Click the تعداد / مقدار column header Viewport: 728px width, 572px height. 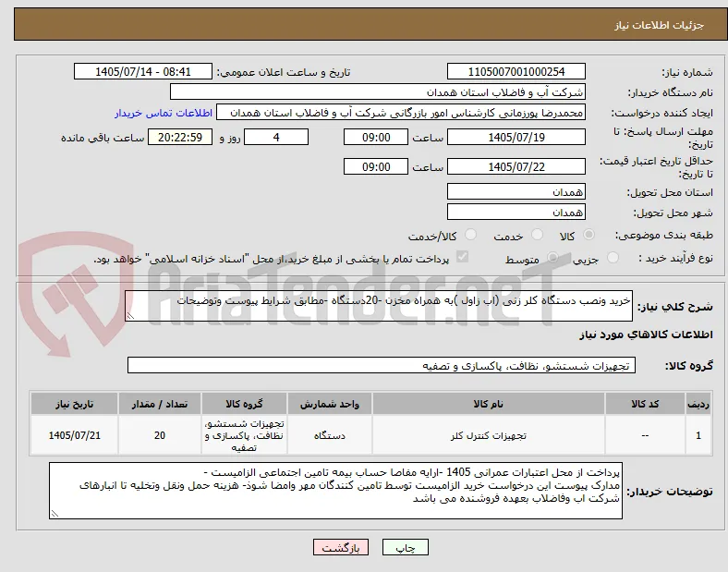(160, 404)
